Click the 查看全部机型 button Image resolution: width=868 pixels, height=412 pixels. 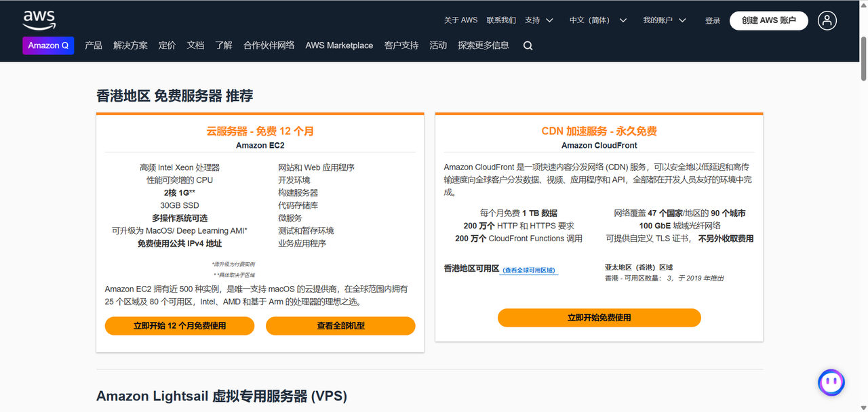click(340, 326)
